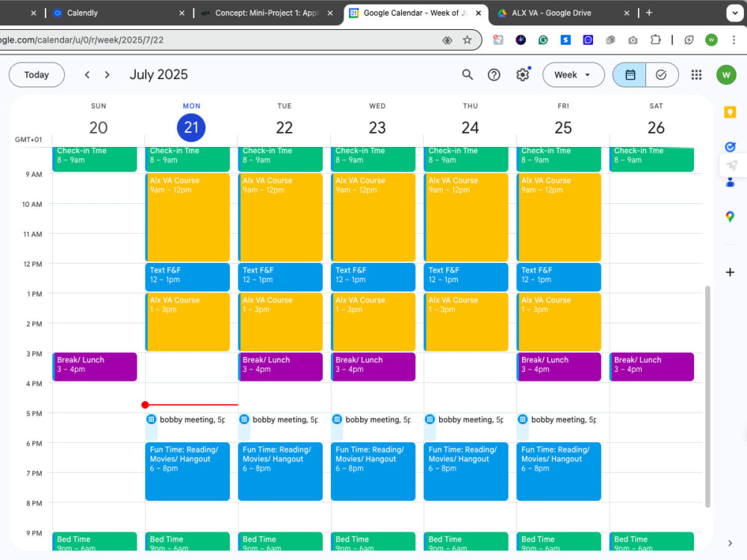Image resolution: width=747 pixels, height=560 pixels.
Task: Open Wednesday Break/ Lunch event
Action: [373, 367]
